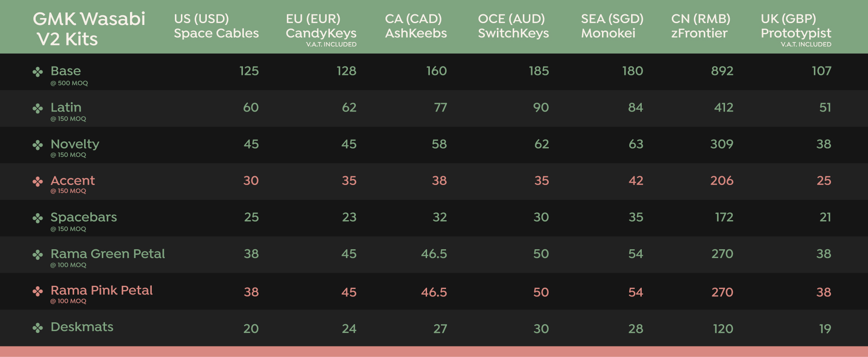Click the Deskmats price 120 in RMB column
The width and height of the screenshot is (868, 357).
pos(723,329)
